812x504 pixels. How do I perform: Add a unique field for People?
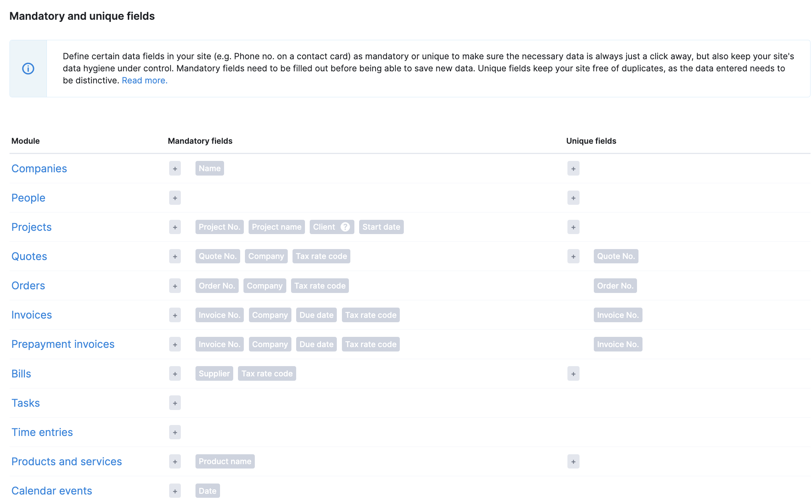click(573, 198)
